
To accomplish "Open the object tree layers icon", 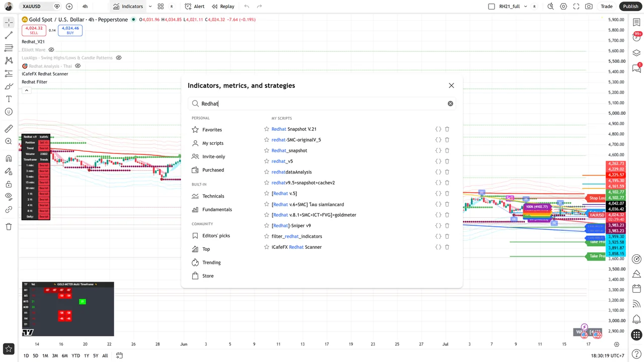I will pyautogui.click(x=636, y=53).
